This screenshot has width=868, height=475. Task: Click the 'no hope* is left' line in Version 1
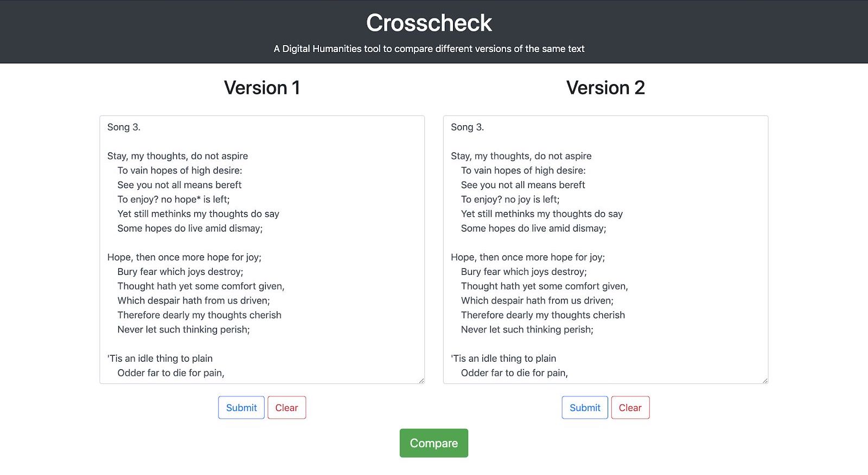point(174,199)
